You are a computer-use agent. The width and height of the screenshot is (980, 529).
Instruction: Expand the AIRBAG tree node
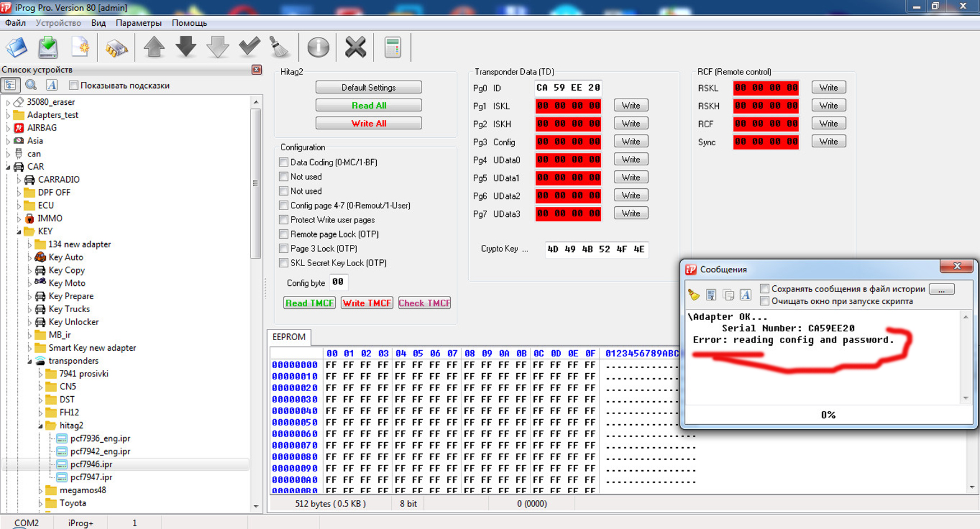[x=8, y=128]
